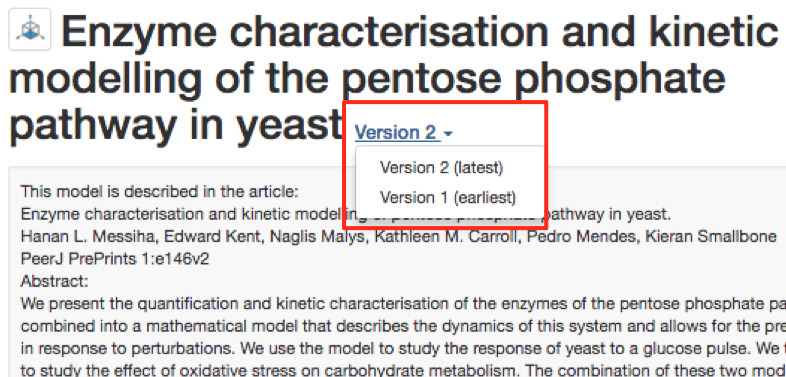The height and width of the screenshot is (377, 786).
Task: Click the abstract line starting "combined into a mathematical model"
Action: coord(403,326)
